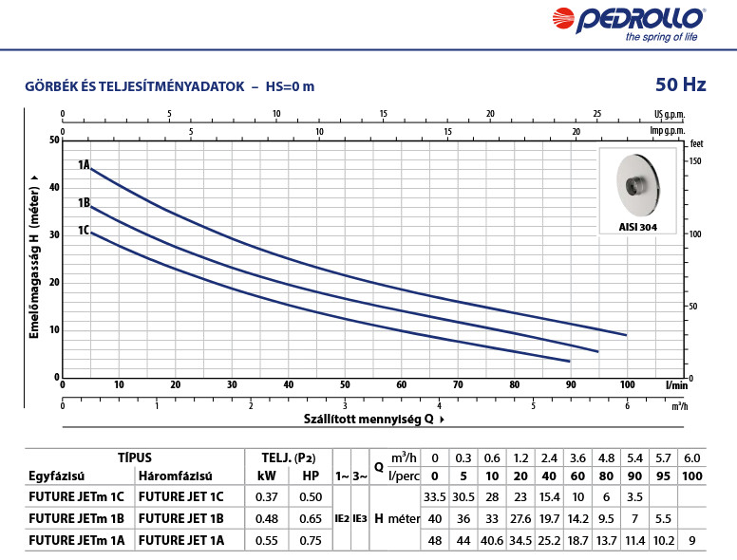Click the Emelőmagasság H vertical axis label
Viewport: 737px width, 560px height.
point(33,257)
